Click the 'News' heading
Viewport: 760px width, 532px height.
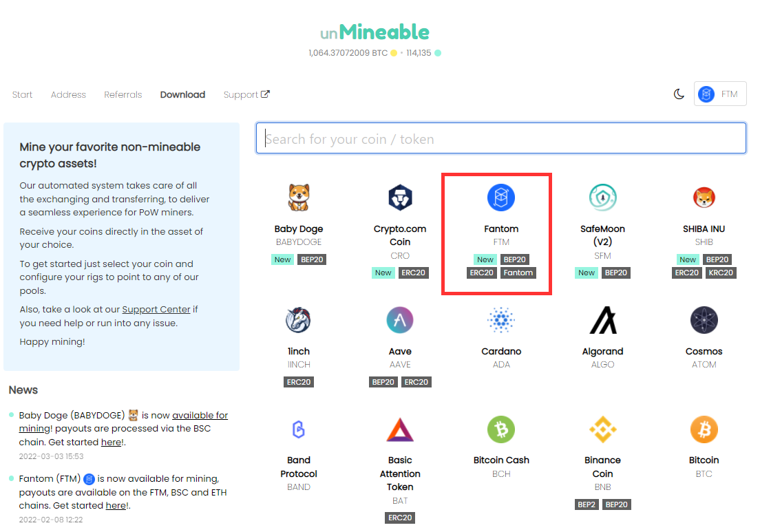coord(23,390)
